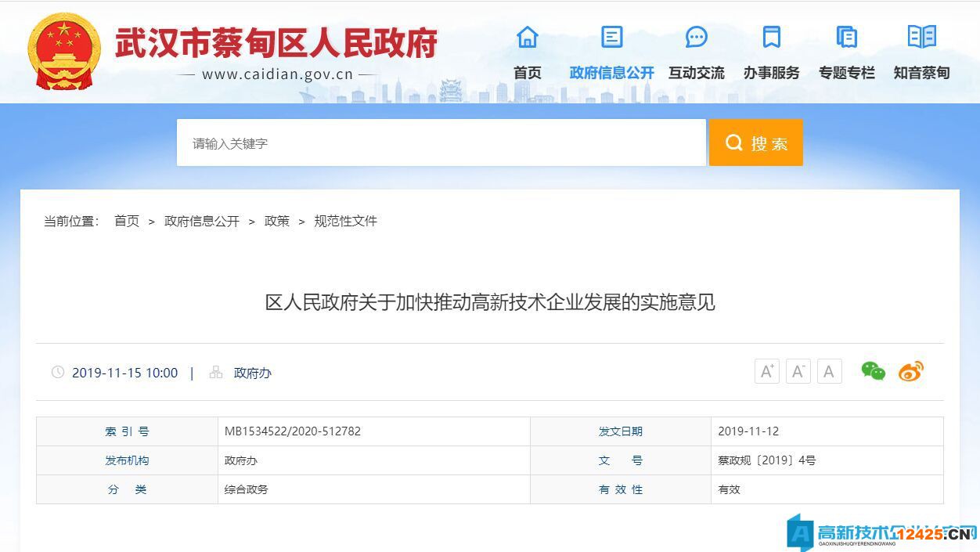This screenshot has height=552, width=980.
Task: Click the document icon above 政府信息公开
Action: [611, 37]
